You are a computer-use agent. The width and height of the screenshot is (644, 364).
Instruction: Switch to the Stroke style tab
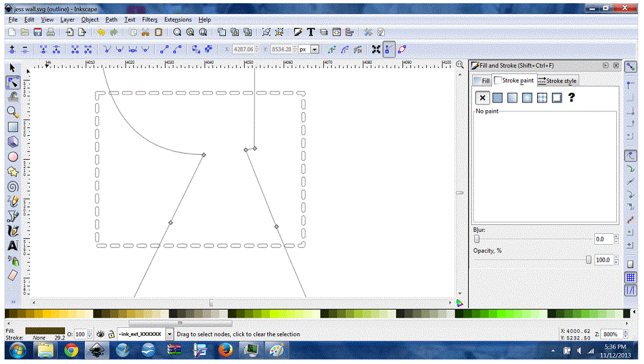click(558, 81)
